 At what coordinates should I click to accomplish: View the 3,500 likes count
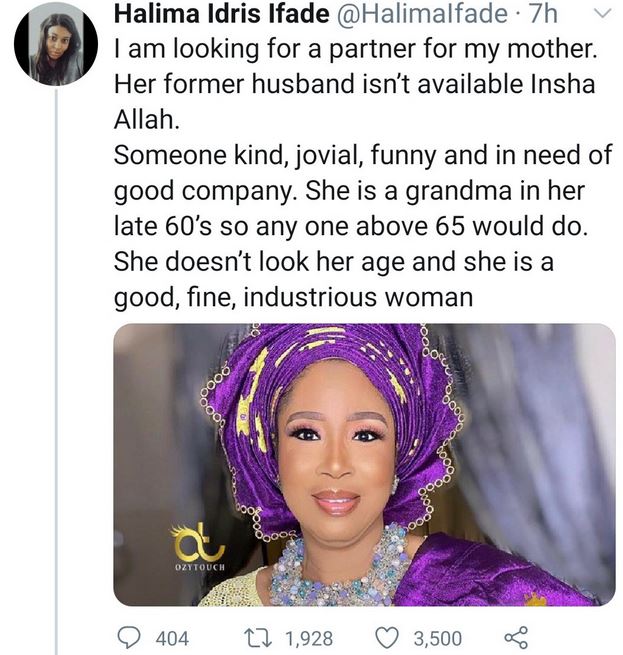pos(436,638)
